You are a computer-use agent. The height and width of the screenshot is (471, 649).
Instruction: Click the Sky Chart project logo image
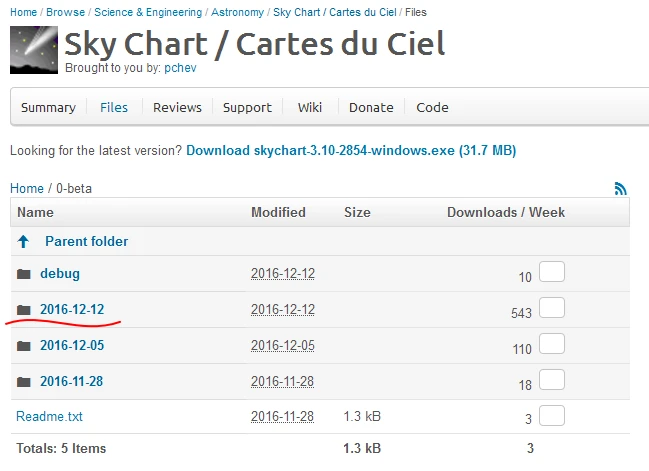click(x=34, y=50)
